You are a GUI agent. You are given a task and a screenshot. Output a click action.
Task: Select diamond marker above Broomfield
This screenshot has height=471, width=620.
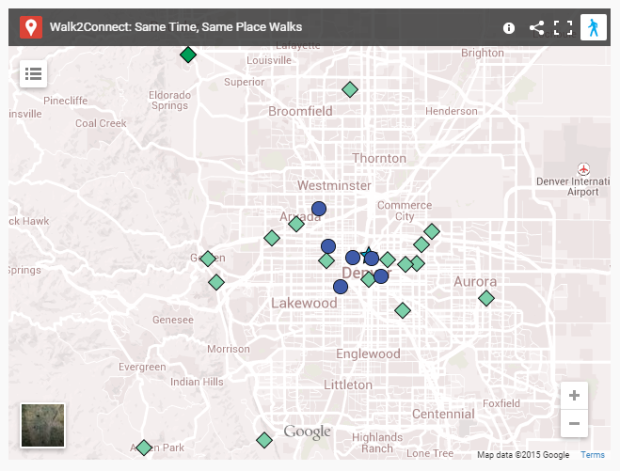350,90
